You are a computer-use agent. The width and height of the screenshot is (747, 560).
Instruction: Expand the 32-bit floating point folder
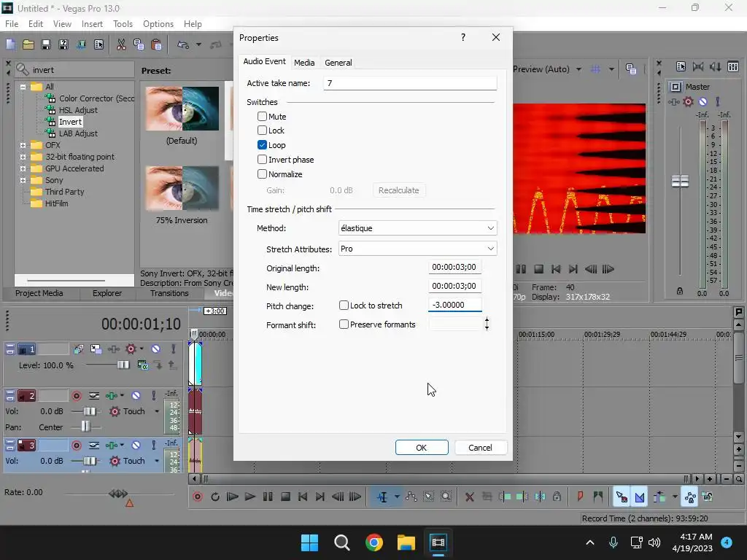[23, 157]
